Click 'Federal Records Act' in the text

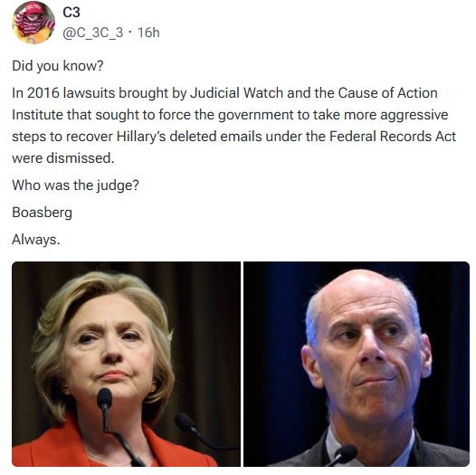(x=393, y=137)
